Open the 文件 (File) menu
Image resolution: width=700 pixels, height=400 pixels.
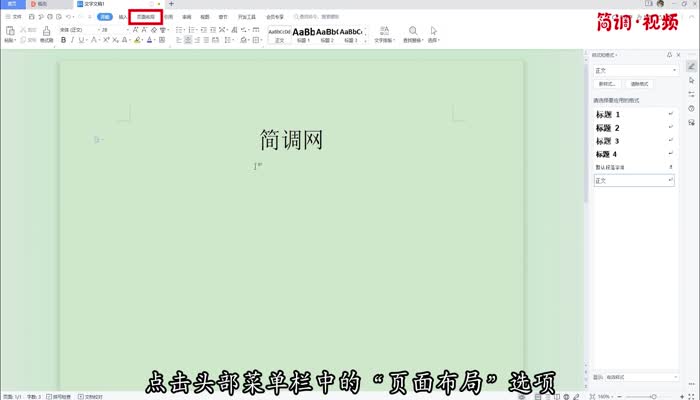click(13, 17)
